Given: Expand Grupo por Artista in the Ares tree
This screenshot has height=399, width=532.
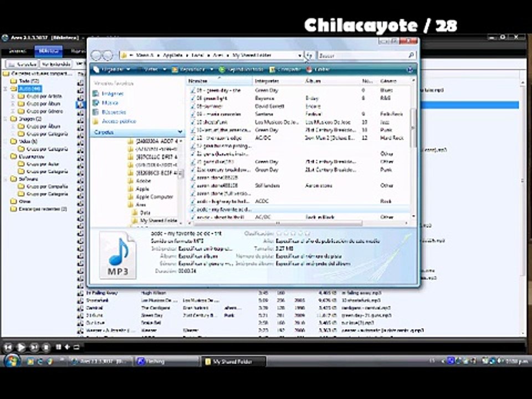Looking at the screenshot, I should point(13,96).
